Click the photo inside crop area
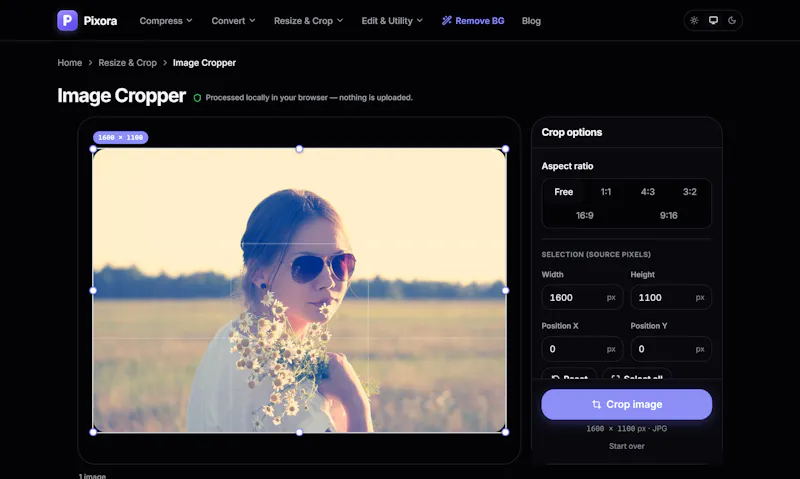Image resolution: width=800 pixels, height=479 pixels. coord(299,291)
